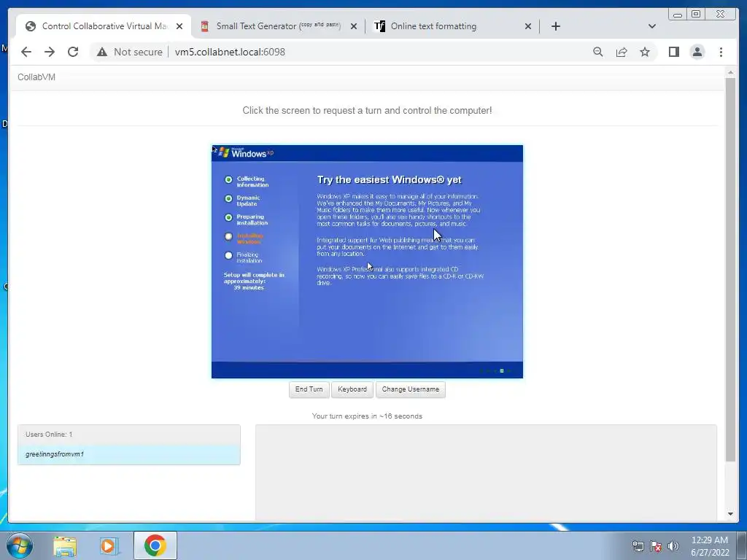Click the Users Online: 1 header
Image resolution: width=747 pixels, height=560 pixels.
pos(128,435)
